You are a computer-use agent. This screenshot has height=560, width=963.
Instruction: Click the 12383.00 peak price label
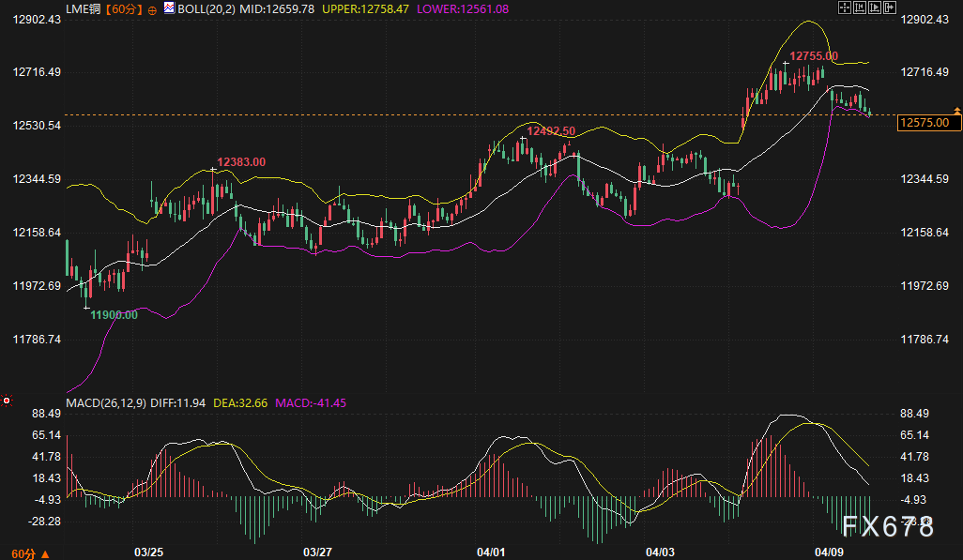(241, 162)
